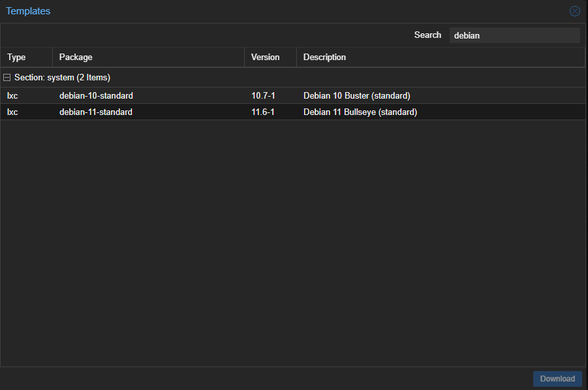Sort by the Version column header
The width and height of the screenshot is (588, 390).
click(270, 57)
